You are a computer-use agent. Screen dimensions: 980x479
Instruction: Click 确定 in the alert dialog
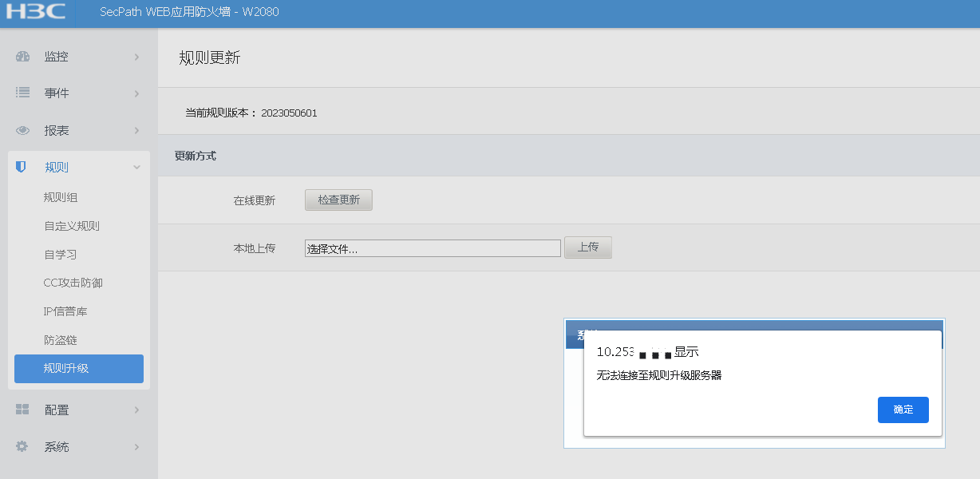click(903, 410)
